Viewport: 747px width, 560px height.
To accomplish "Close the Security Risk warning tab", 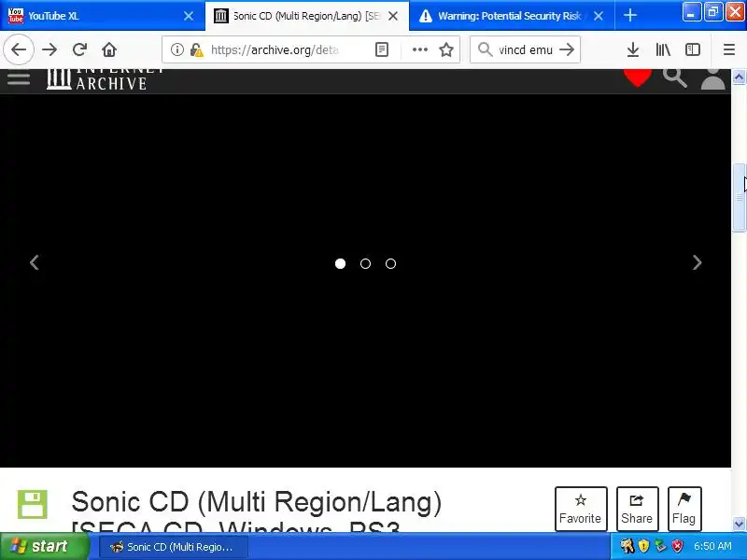I will 599,16.
